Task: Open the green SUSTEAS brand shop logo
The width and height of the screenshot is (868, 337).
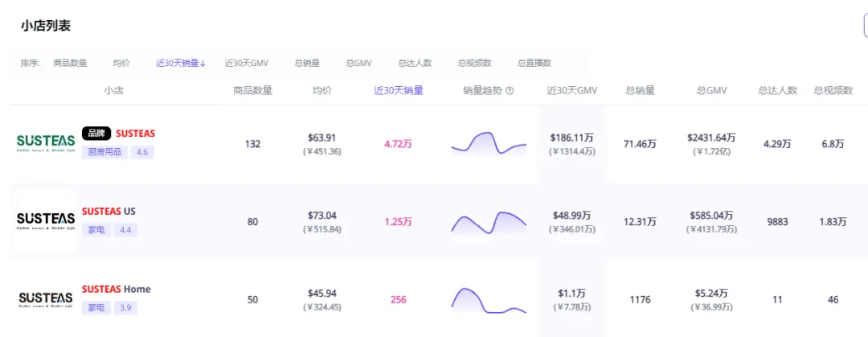Action: 46,144
